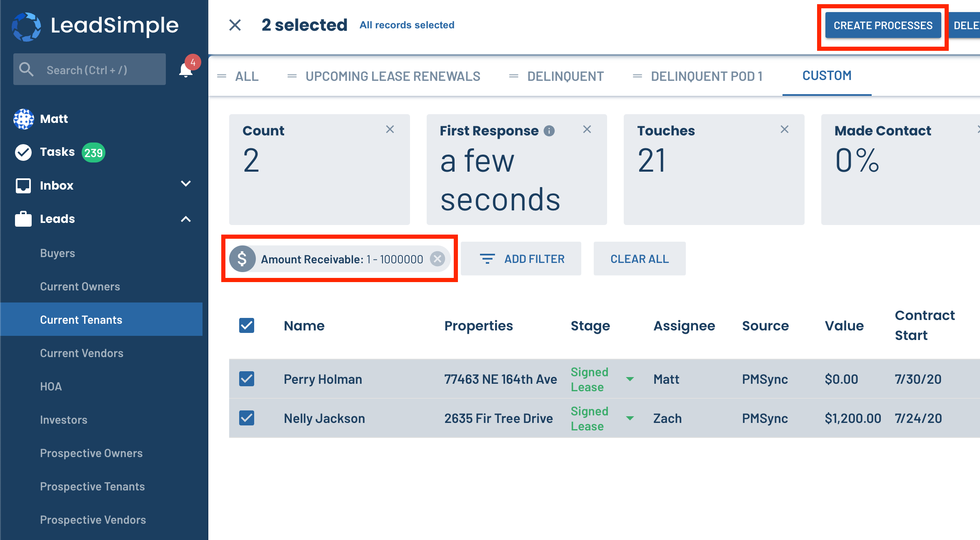Remove the First Response metric card

click(x=587, y=129)
